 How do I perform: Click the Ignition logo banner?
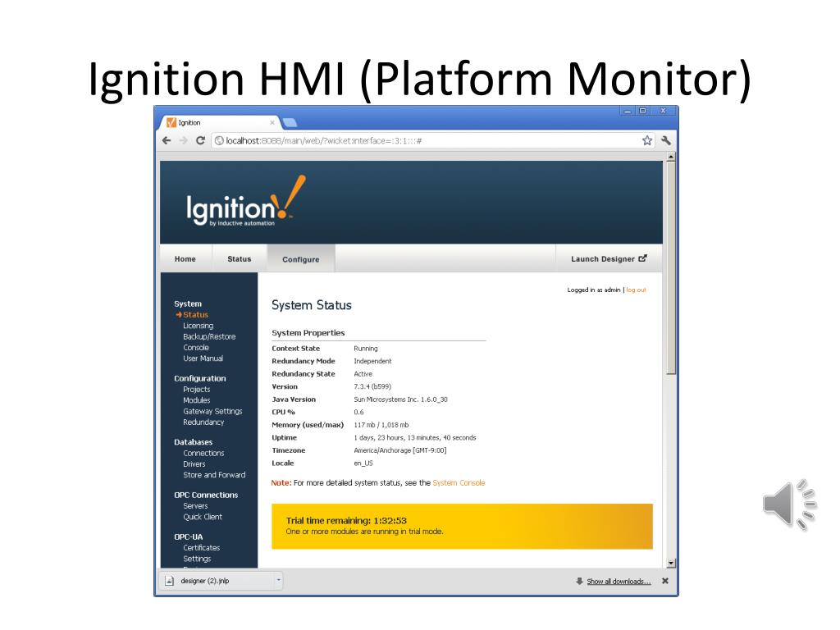click(x=246, y=202)
